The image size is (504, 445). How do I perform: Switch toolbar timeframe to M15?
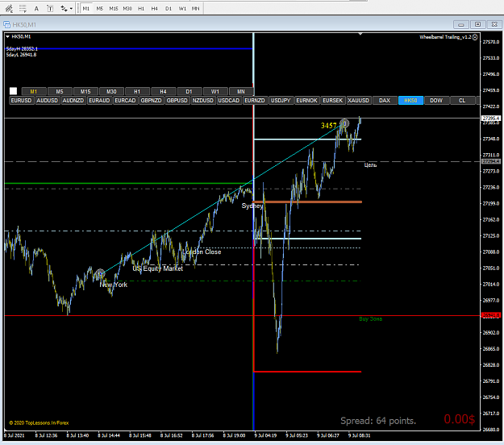[x=114, y=9]
